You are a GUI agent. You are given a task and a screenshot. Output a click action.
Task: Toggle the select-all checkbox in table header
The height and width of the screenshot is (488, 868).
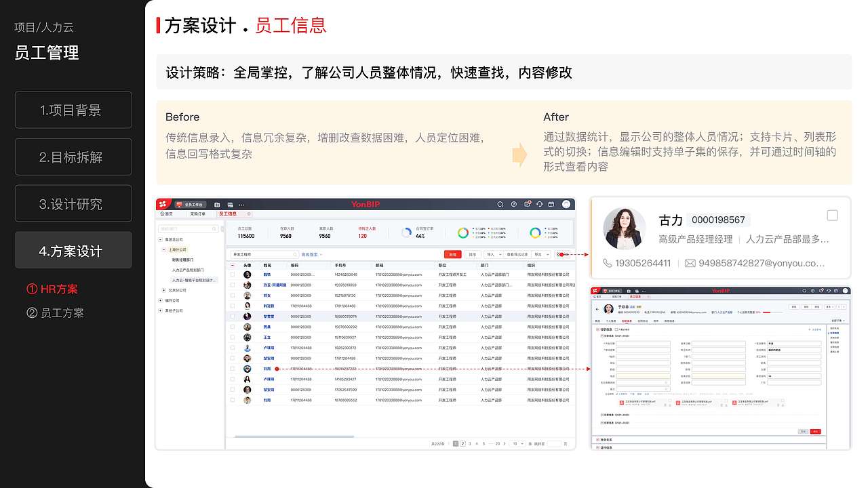[233, 266]
